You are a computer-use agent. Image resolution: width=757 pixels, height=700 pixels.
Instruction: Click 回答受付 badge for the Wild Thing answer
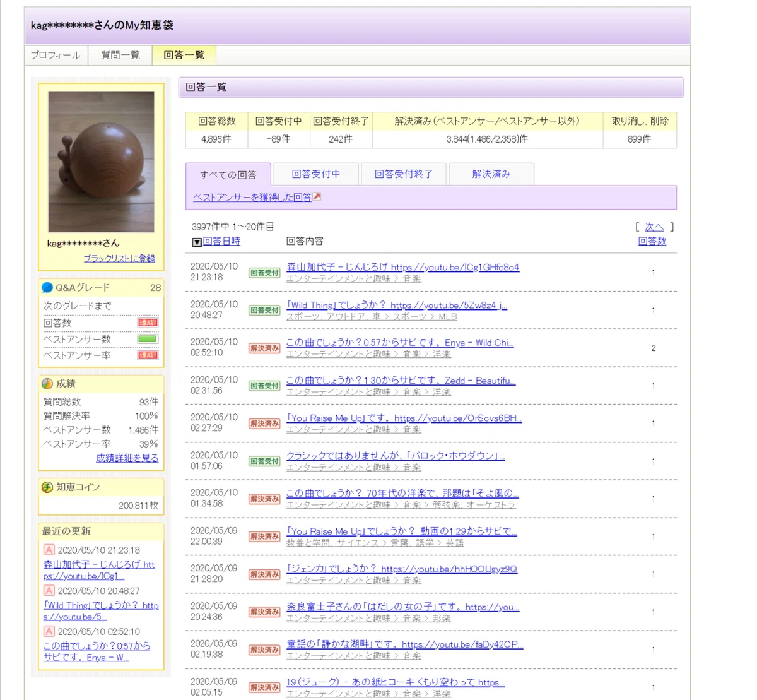tap(264, 311)
